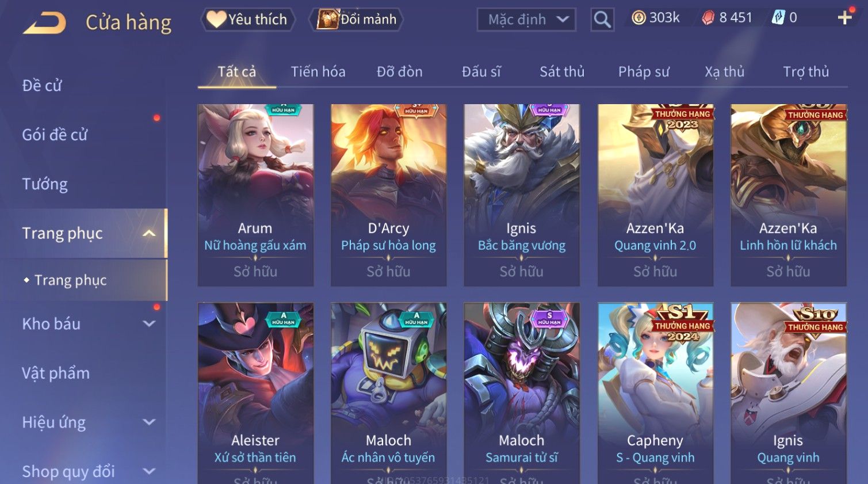This screenshot has height=484, width=868.
Task: Open Yêu thích favorites heart button
Action: coord(247,20)
